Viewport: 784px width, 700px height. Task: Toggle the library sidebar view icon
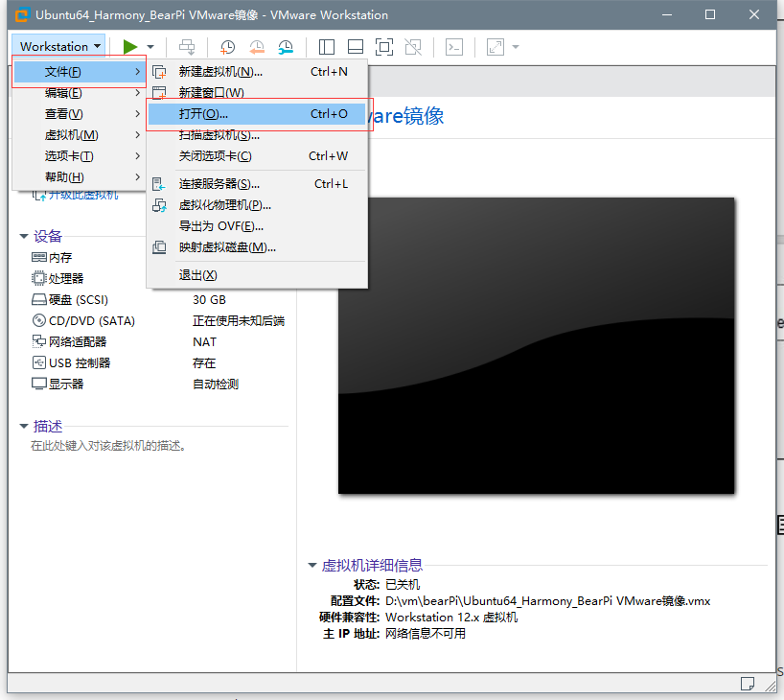pyautogui.click(x=327, y=47)
